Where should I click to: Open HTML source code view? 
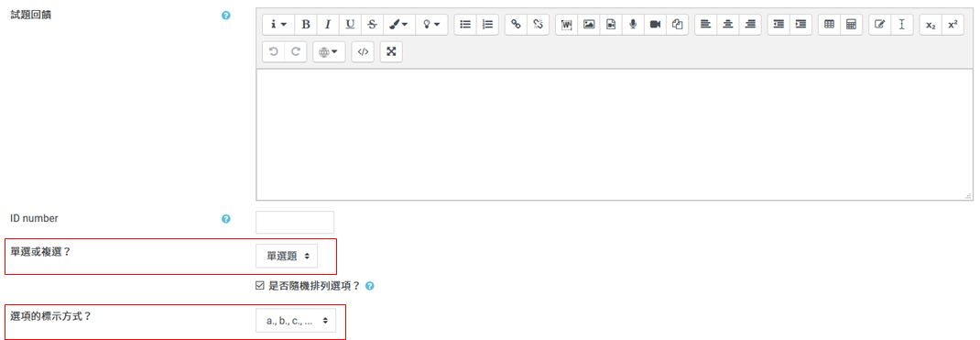[x=363, y=52]
